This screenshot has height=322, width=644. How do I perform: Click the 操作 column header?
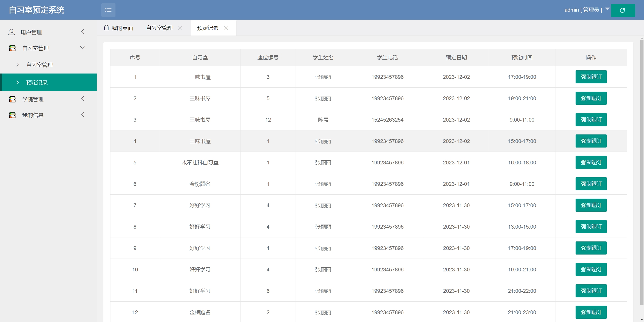click(x=591, y=58)
